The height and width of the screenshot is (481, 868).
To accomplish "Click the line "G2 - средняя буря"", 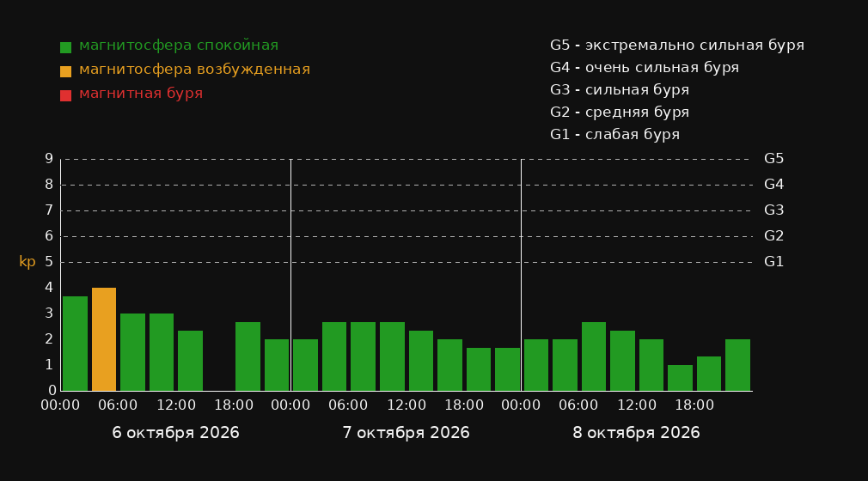I will click(620, 113).
